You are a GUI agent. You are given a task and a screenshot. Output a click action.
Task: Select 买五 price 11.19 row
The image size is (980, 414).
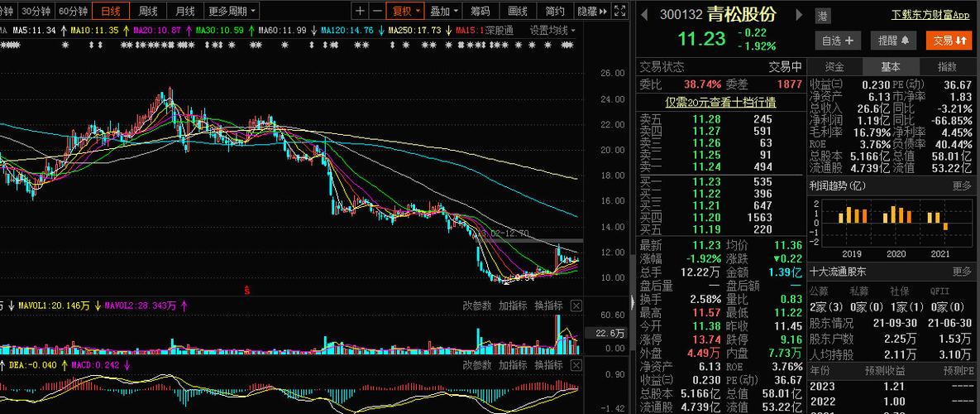(720, 229)
